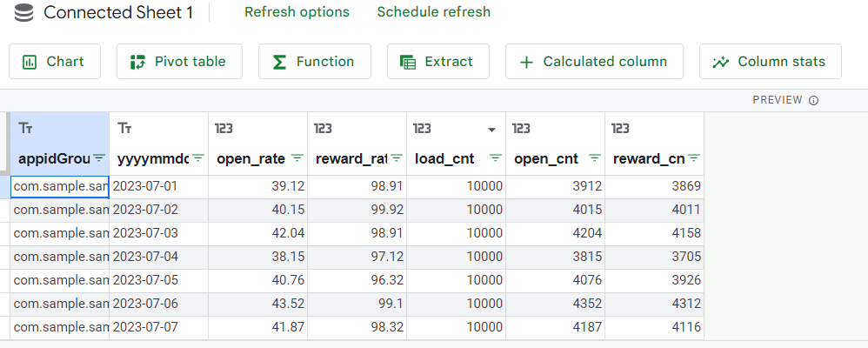Click the Extract button
This screenshot has width=868, height=348.
click(437, 62)
